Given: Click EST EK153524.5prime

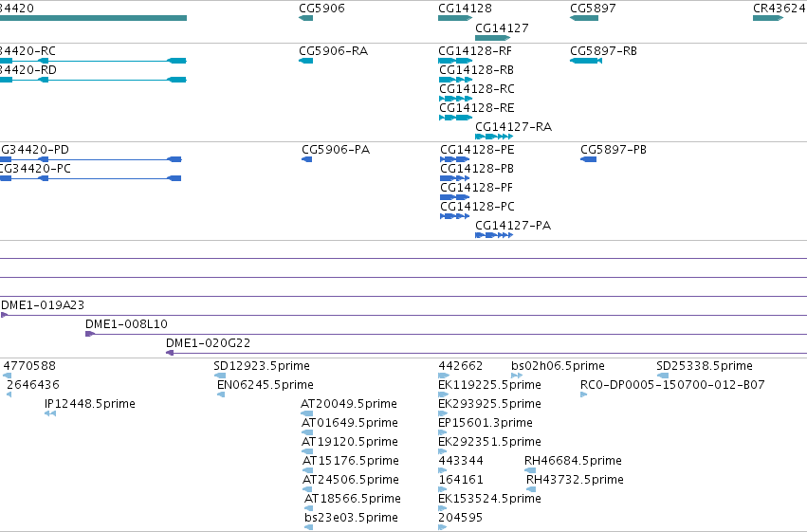Looking at the screenshot, I should [442, 508].
